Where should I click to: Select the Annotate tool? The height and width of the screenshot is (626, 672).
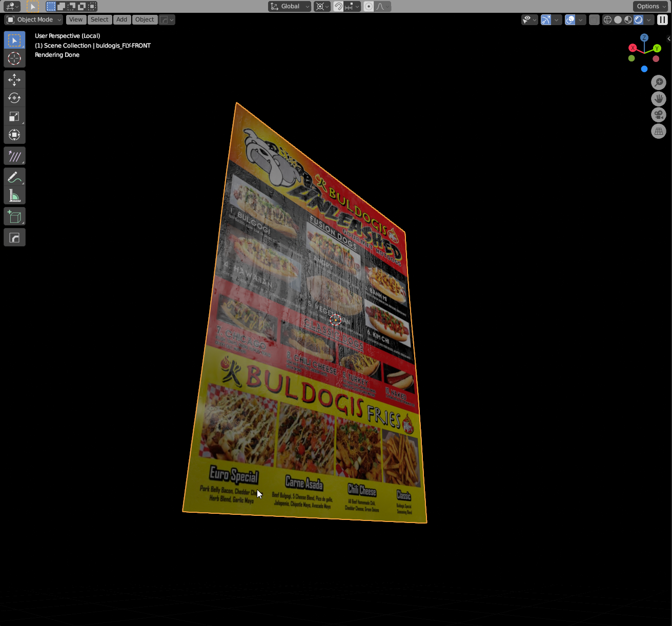[x=14, y=177]
